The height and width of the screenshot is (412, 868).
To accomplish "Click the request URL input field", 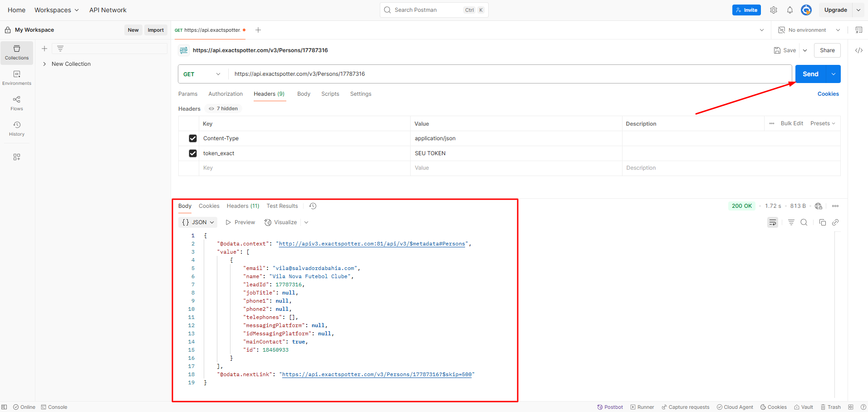I will (x=510, y=74).
